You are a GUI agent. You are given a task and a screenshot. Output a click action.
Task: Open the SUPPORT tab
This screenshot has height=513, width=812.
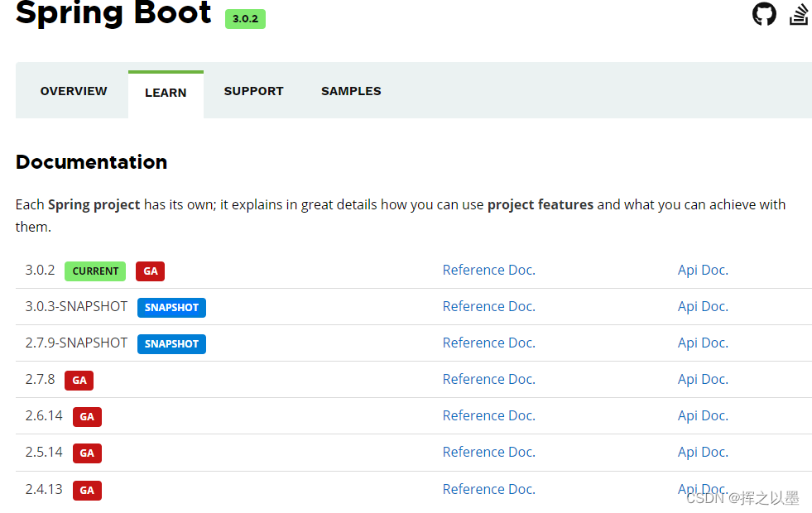pos(254,91)
